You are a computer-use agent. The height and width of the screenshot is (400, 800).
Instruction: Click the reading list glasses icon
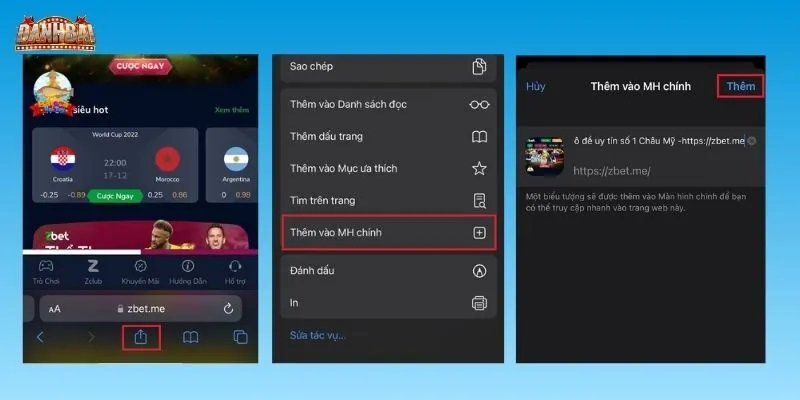click(479, 105)
